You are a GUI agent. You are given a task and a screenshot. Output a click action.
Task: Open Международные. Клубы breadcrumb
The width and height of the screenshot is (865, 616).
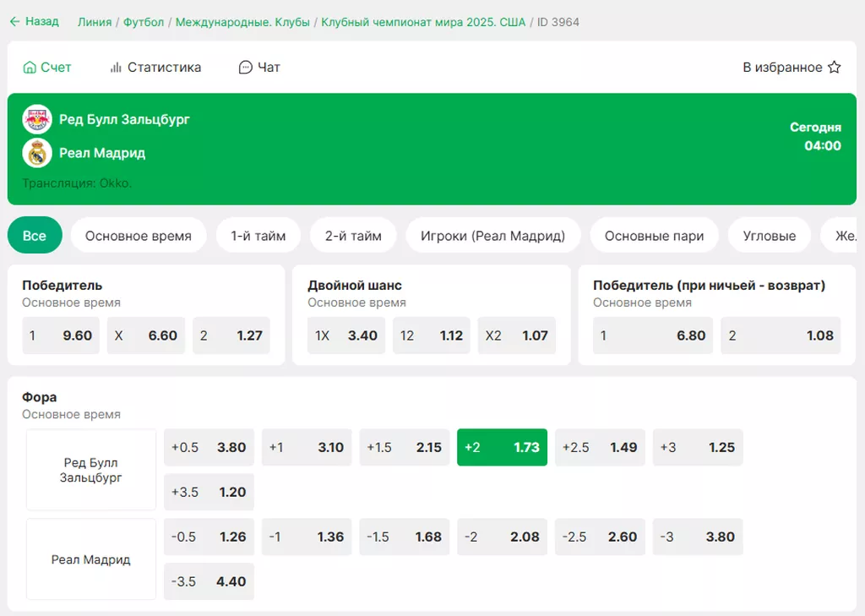(242, 22)
